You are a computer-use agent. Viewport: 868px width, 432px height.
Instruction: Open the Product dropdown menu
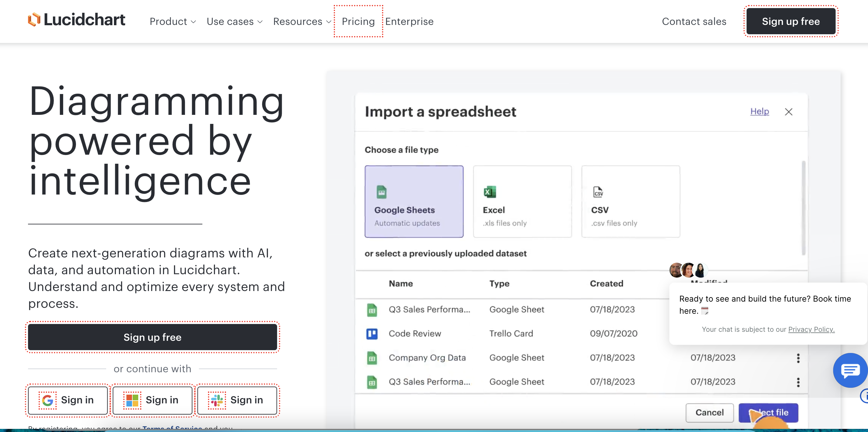point(172,21)
